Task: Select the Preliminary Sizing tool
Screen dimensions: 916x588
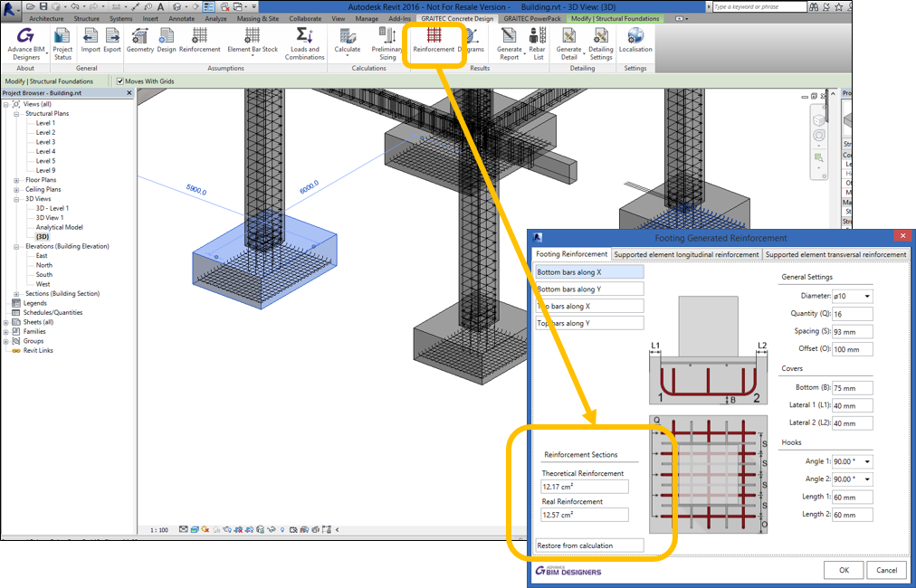Action: pyautogui.click(x=387, y=42)
